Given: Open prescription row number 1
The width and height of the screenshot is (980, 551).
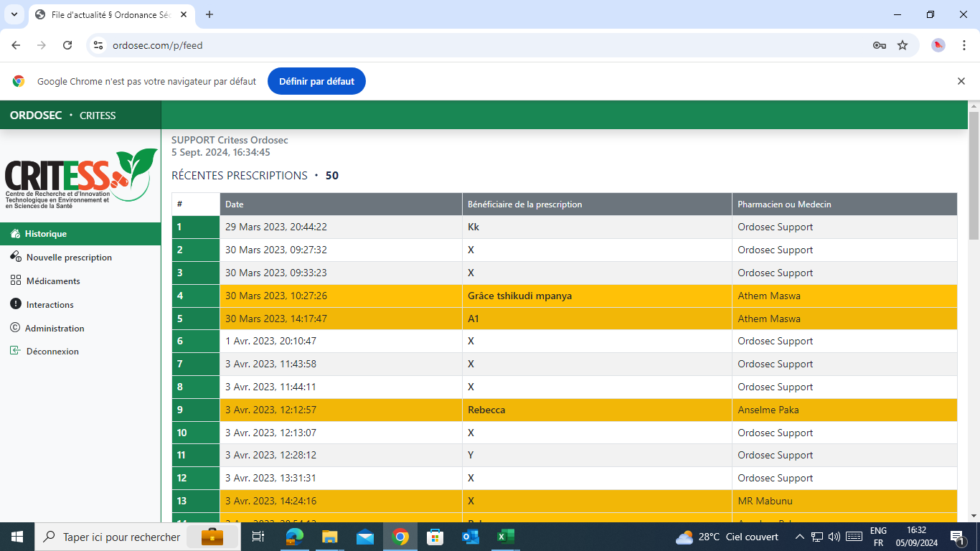Looking at the screenshot, I should [196, 227].
